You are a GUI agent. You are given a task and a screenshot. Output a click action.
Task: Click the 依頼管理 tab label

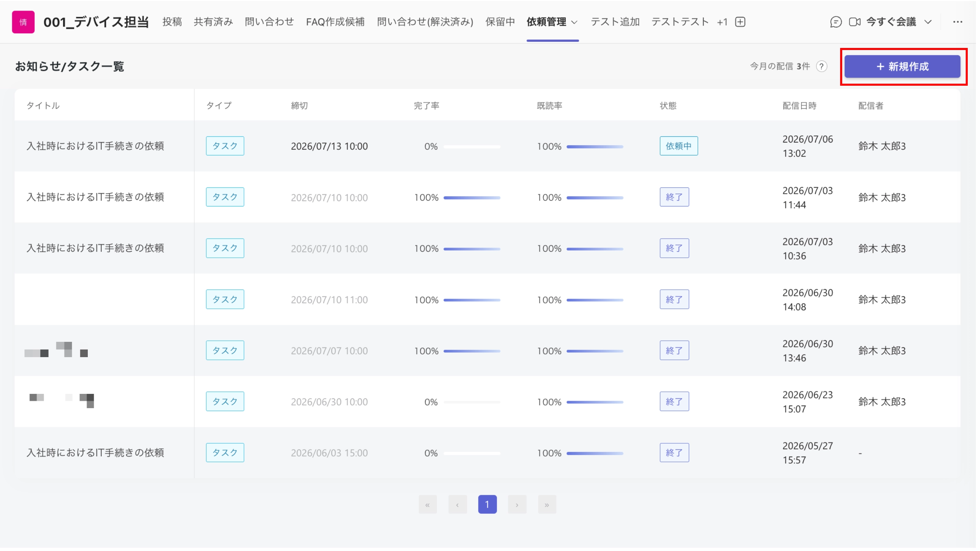(547, 22)
